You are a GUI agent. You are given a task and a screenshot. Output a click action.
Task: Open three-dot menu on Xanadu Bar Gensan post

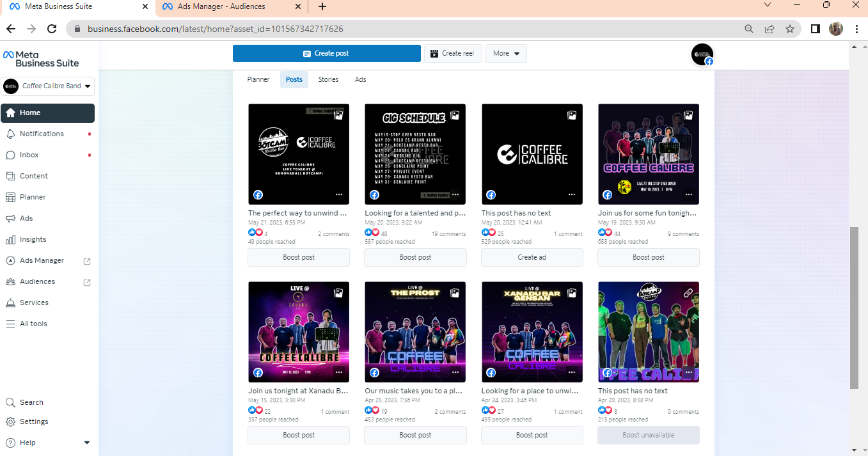(x=572, y=372)
